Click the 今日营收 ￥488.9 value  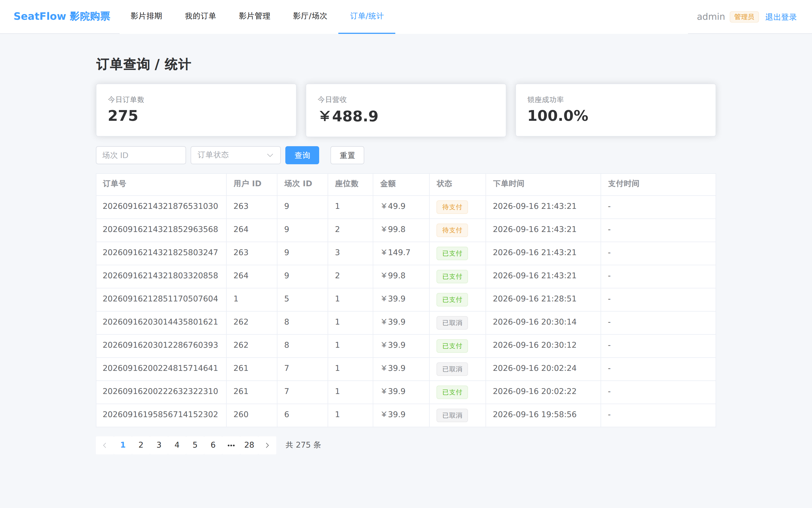click(348, 116)
